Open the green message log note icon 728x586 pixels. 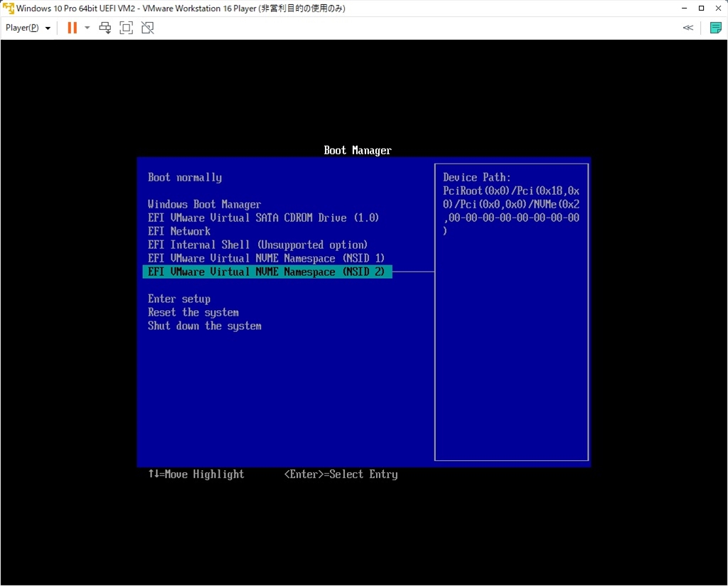[715, 28]
